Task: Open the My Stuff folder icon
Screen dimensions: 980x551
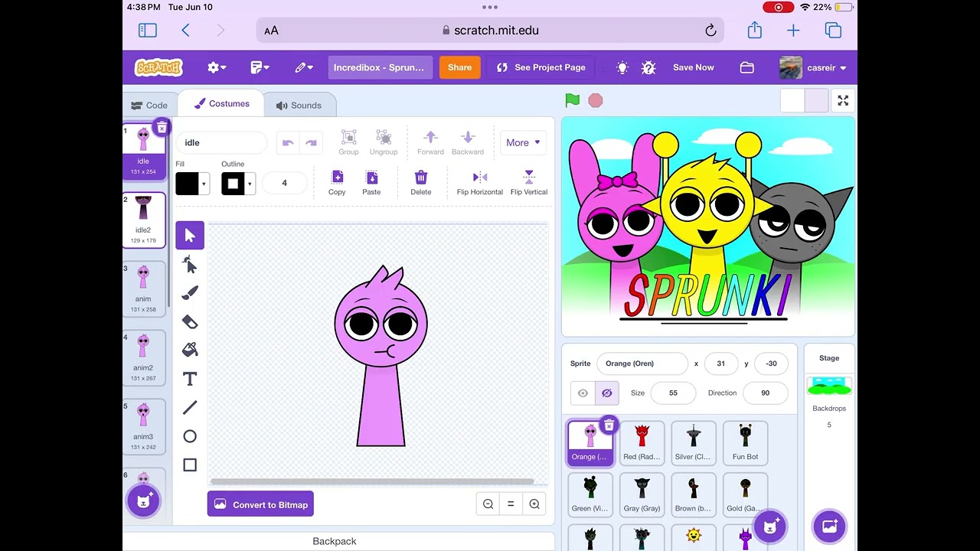Action: [746, 67]
